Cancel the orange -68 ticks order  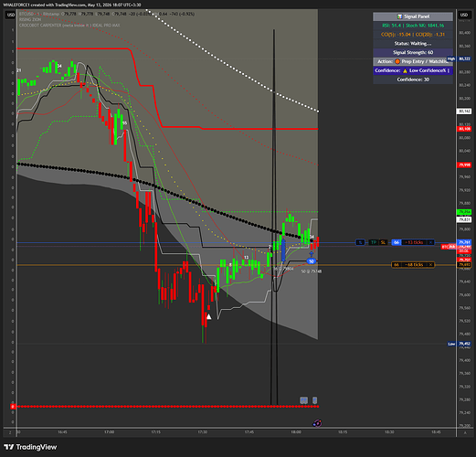pyautogui.click(x=430, y=265)
